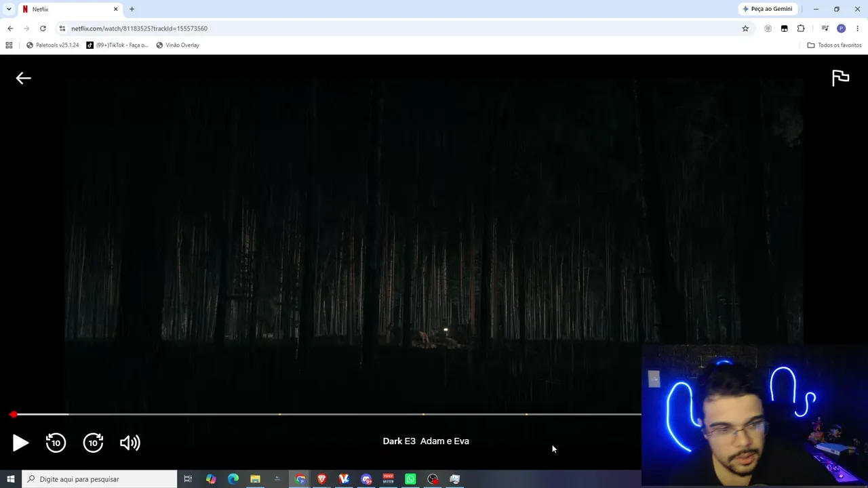868x488 pixels.
Task: Reload the Netflix page
Action: (43, 28)
